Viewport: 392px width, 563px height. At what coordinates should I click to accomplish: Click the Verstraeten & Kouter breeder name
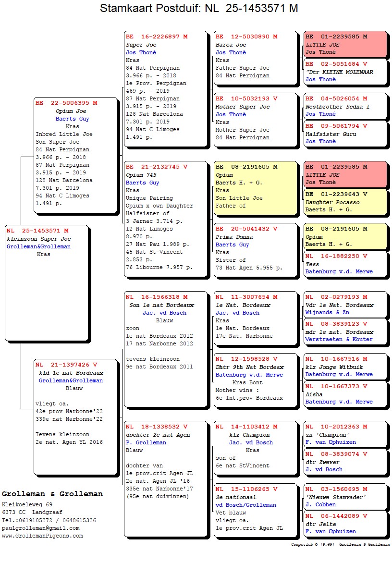339,339
